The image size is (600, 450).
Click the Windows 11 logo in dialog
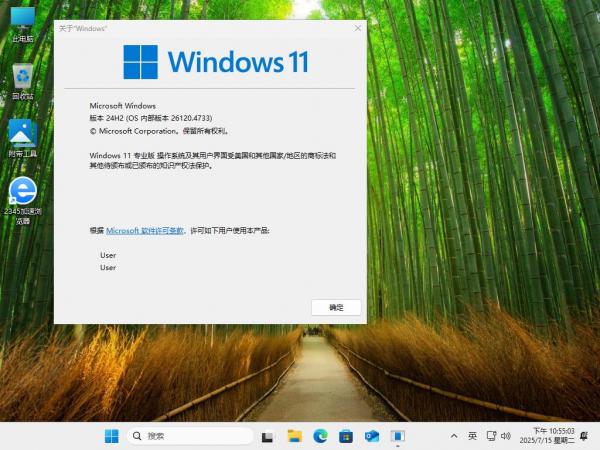point(216,62)
